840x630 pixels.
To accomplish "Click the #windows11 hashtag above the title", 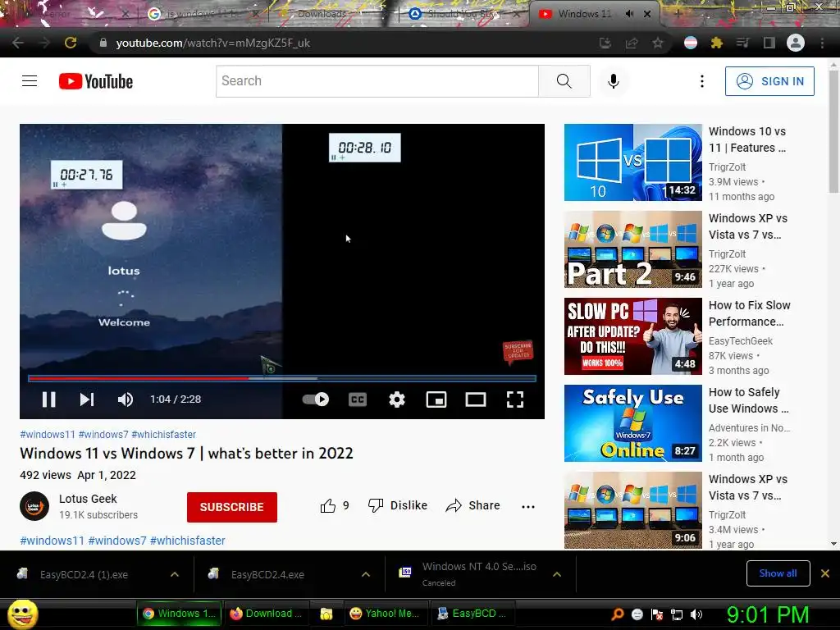I will [47, 435].
